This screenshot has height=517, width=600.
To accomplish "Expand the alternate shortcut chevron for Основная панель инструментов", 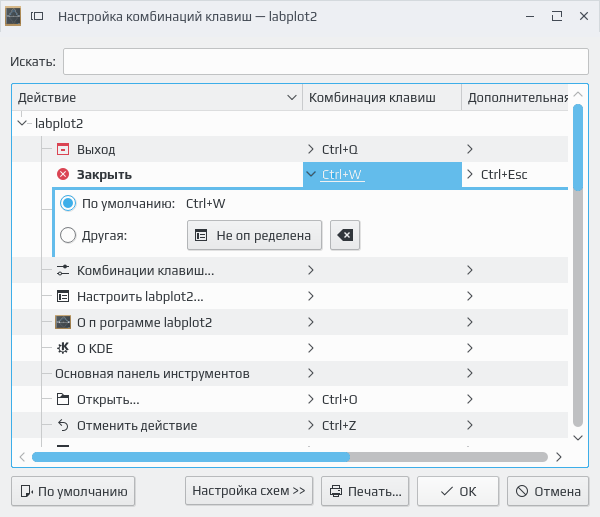I will [x=470, y=373].
